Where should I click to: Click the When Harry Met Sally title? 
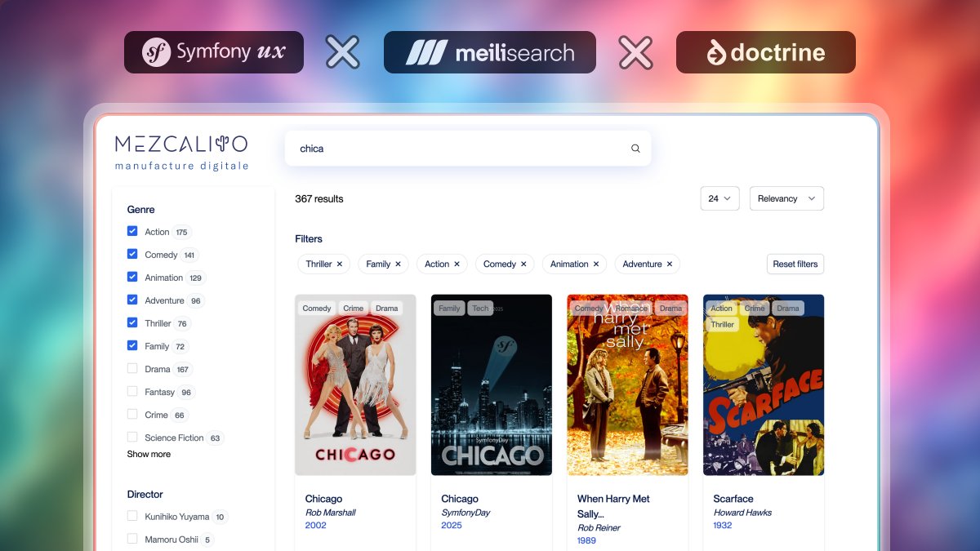pyautogui.click(x=613, y=506)
